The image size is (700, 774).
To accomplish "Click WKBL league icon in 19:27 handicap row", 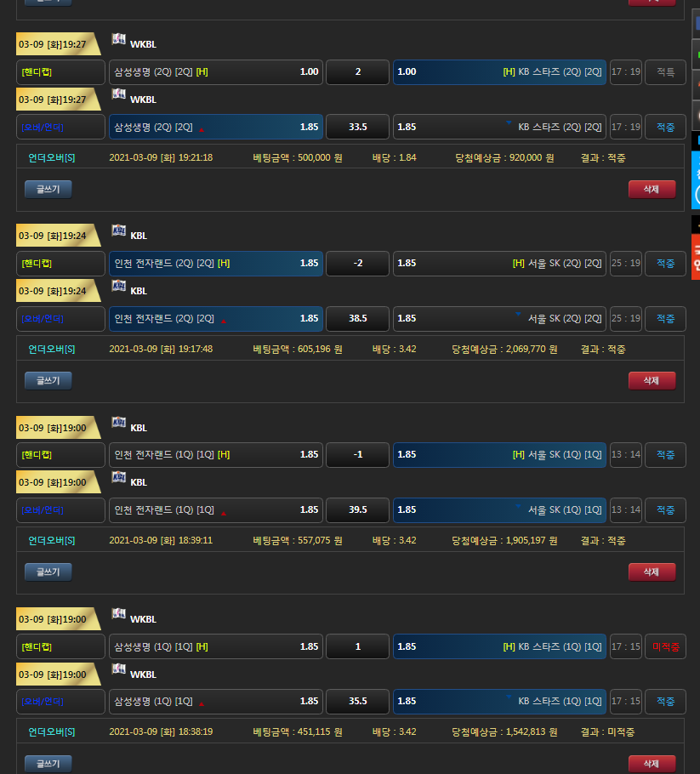I will pyautogui.click(x=118, y=40).
